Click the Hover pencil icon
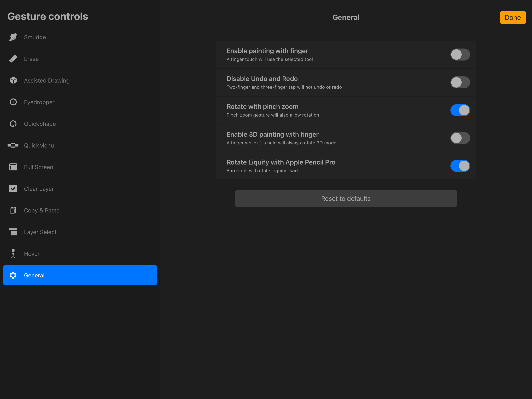Viewport: 532px width, 399px height. click(13, 253)
